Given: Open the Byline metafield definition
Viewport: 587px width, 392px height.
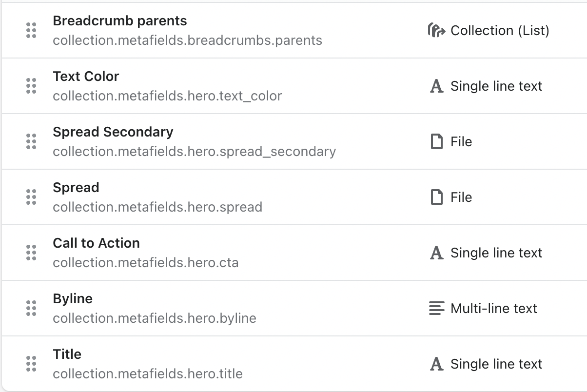Looking at the screenshot, I should click(73, 299).
